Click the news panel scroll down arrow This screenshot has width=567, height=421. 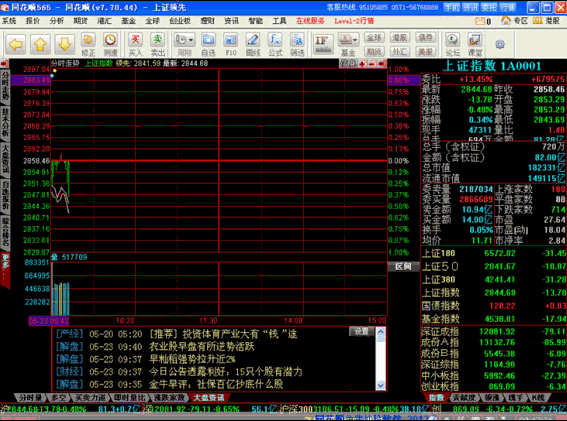381,386
